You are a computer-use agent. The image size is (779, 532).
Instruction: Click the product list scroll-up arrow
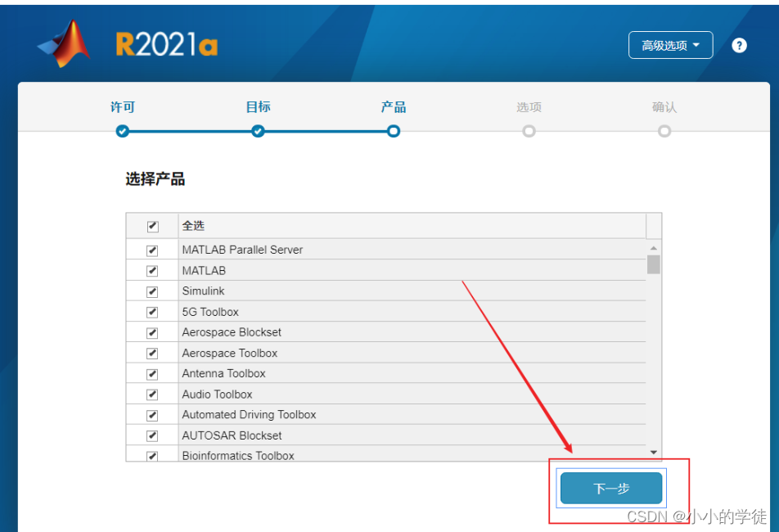point(653,248)
